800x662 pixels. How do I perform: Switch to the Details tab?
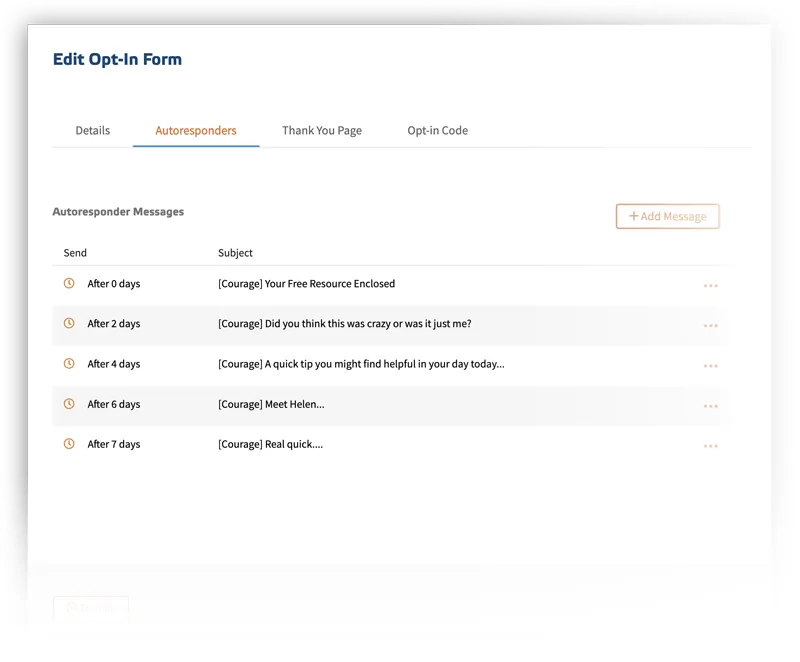pos(93,131)
